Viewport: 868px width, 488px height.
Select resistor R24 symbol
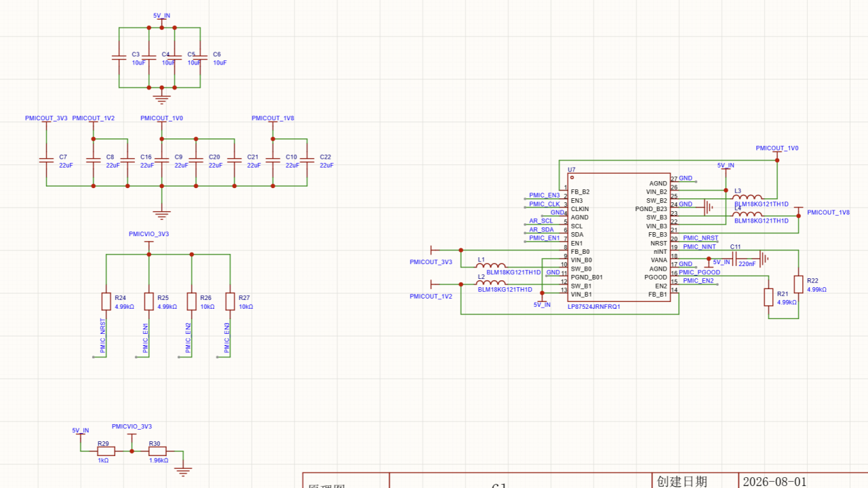coord(106,301)
